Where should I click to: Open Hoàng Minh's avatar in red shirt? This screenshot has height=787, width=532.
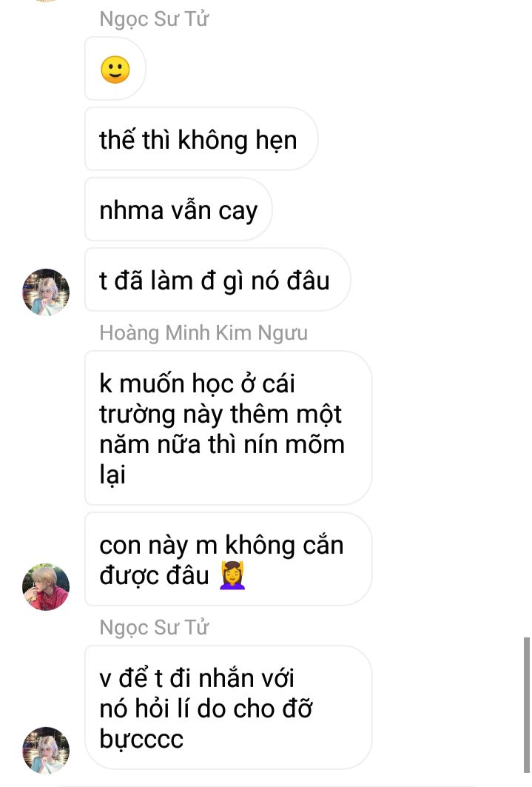(46, 587)
